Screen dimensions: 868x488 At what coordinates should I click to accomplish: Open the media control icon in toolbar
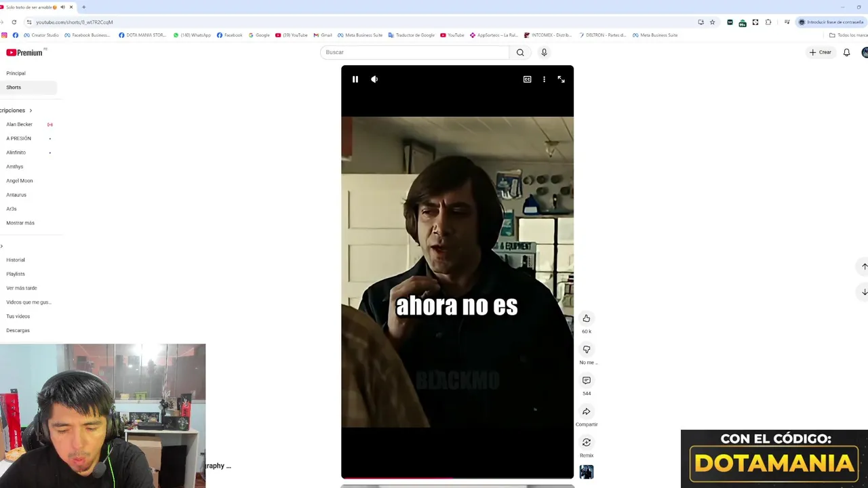787,22
